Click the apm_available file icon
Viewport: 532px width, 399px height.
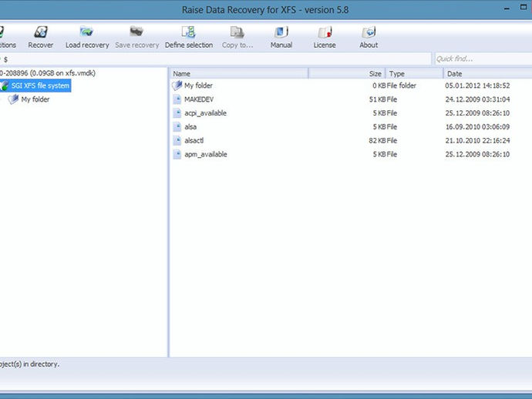pyautogui.click(x=177, y=154)
